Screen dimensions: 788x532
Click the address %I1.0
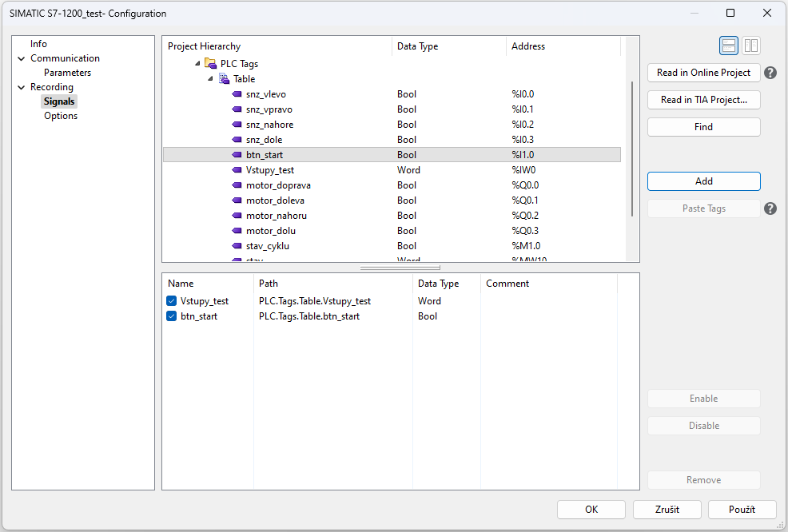click(x=523, y=155)
